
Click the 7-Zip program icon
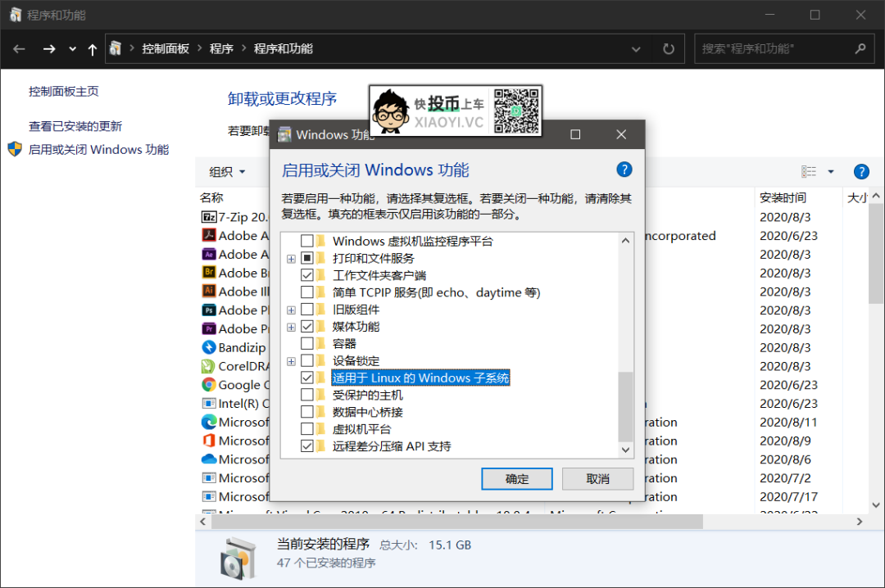pos(209,217)
